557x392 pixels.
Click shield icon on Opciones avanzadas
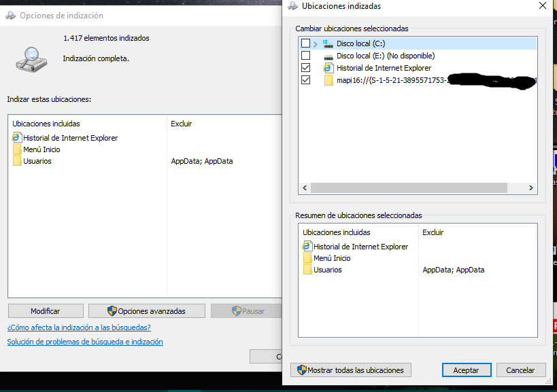(112, 311)
